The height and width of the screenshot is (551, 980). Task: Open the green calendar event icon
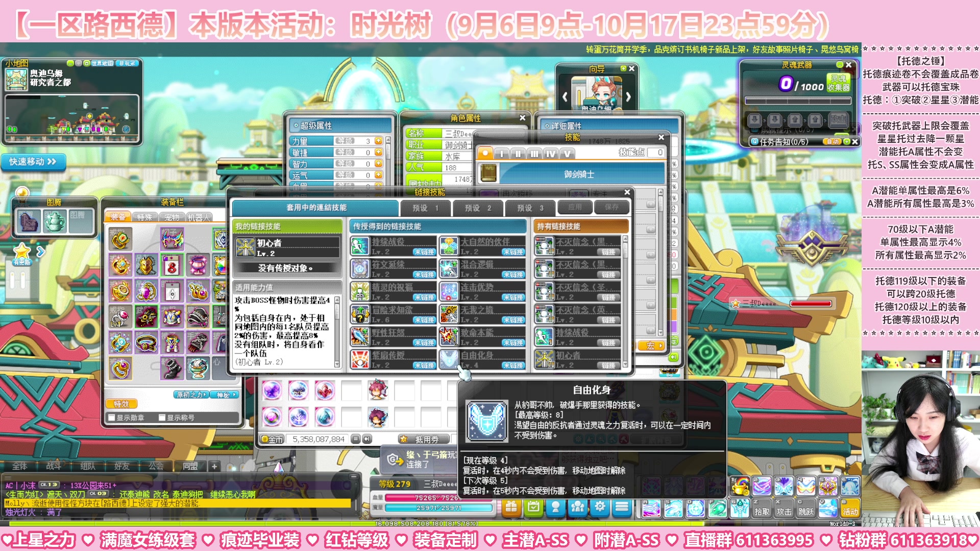tap(533, 507)
